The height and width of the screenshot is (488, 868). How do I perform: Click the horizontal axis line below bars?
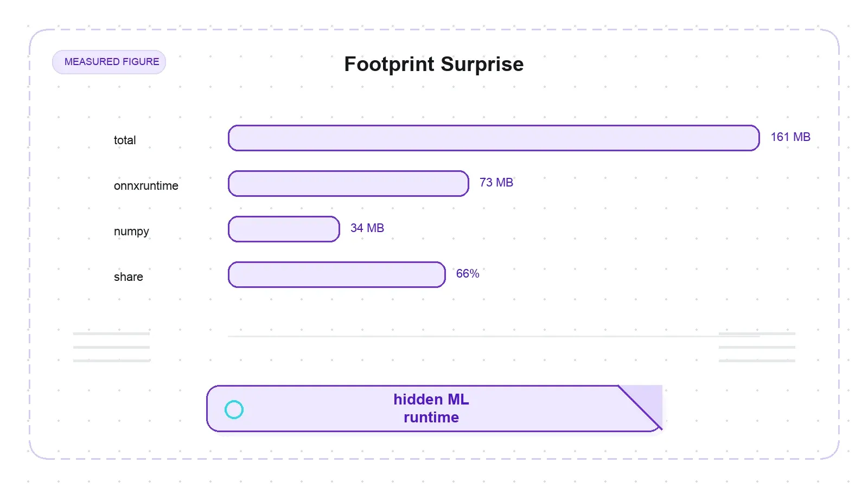[494, 336]
